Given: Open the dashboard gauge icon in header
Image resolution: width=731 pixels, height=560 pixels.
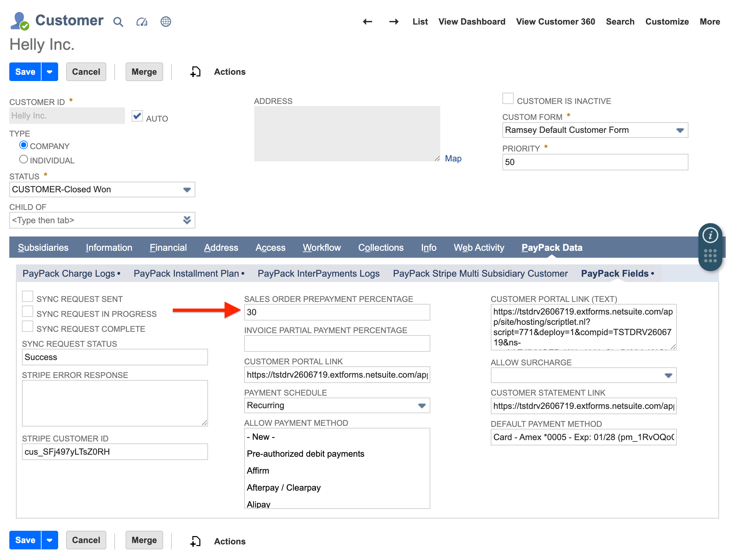Looking at the screenshot, I should pos(142,22).
